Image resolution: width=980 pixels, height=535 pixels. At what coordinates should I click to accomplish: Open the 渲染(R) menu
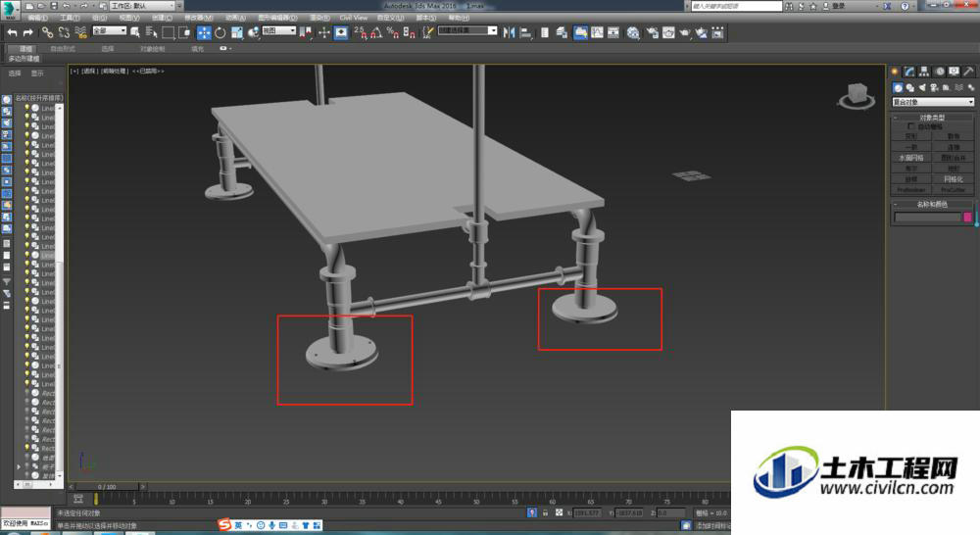pos(320,18)
